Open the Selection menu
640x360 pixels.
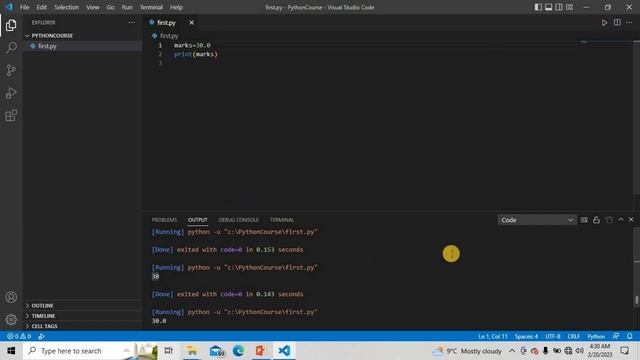tap(67, 7)
